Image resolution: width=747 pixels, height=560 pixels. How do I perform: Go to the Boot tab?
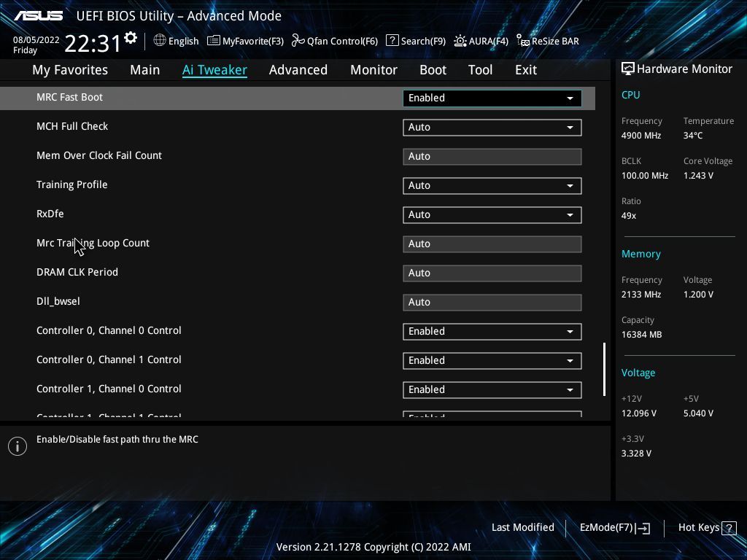pos(433,70)
